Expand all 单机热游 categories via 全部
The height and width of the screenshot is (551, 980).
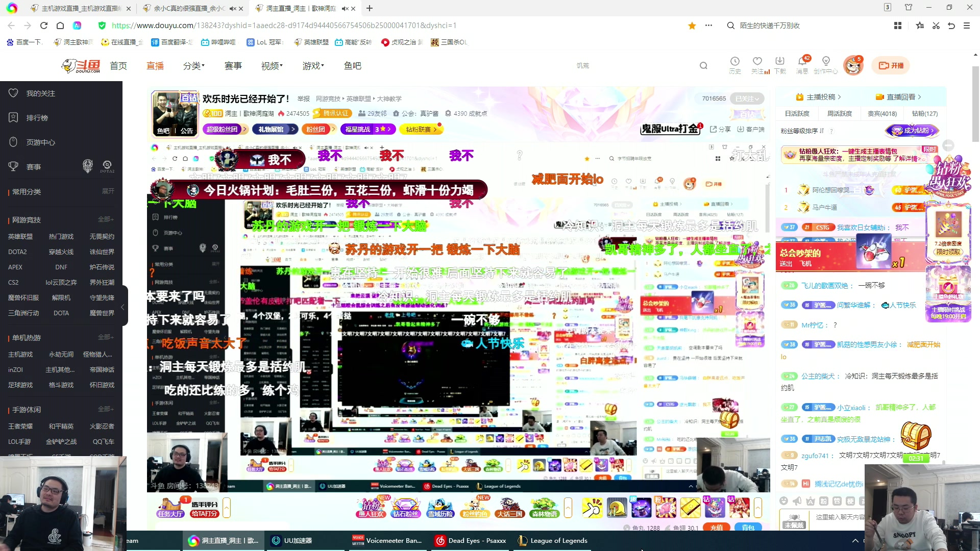tap(106, 337)
